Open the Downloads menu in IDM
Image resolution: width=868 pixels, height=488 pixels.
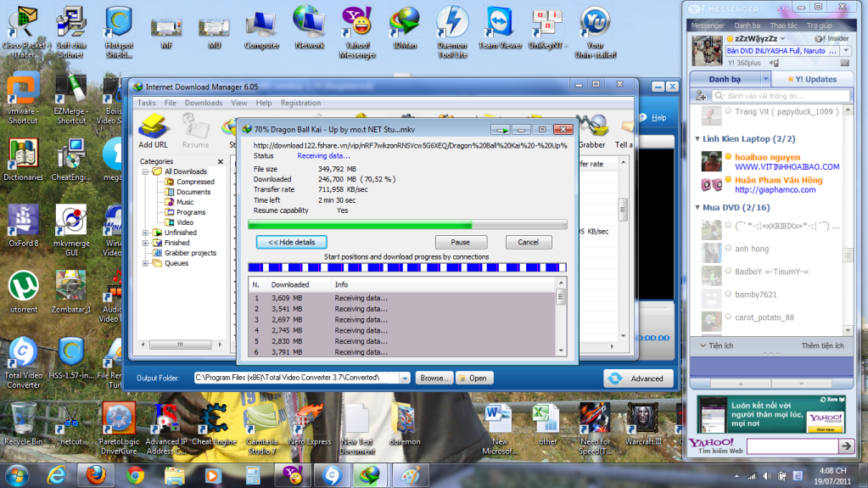pos(204,103)
